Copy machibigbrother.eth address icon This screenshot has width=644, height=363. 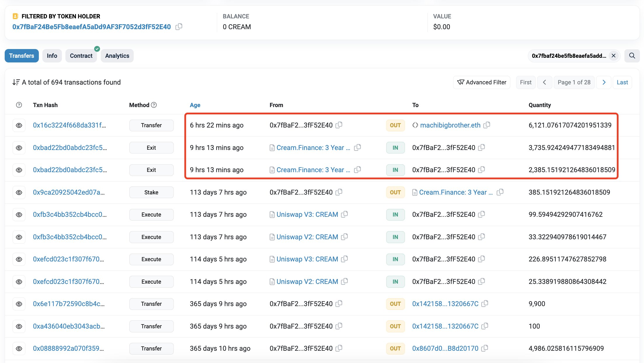click(x=487, y=125)
